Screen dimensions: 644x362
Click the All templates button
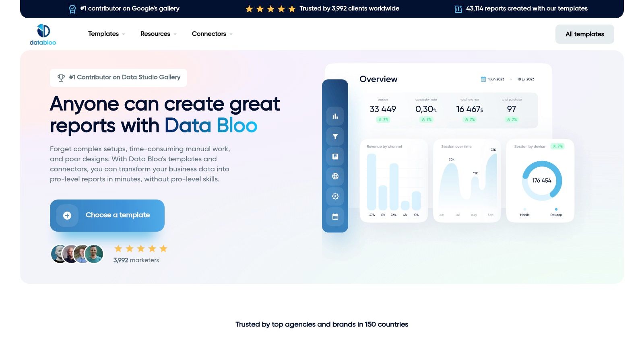[x=584, y=34]
